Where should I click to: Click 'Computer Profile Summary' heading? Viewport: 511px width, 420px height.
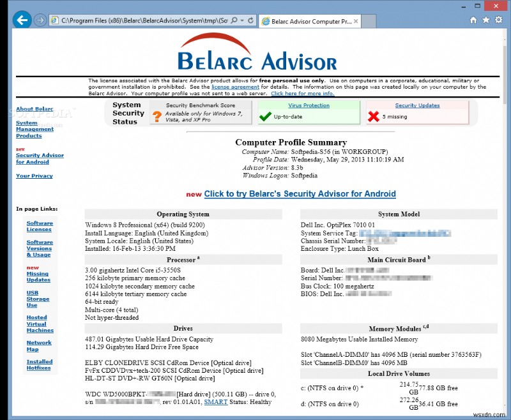[x=291, y=142]
